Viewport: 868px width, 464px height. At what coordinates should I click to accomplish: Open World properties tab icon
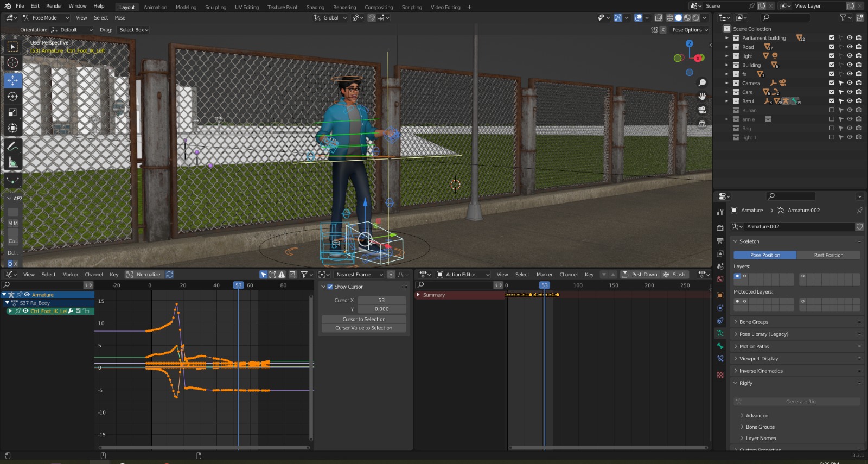tap(720, 279)
